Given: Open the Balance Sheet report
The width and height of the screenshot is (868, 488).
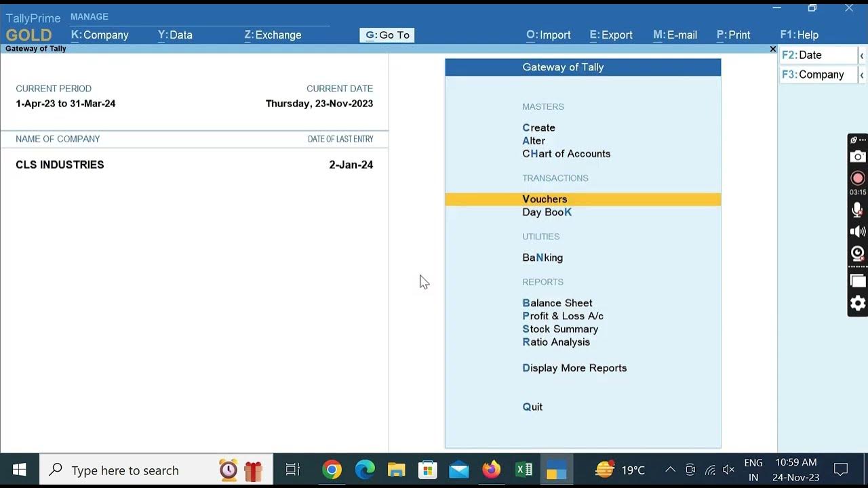Looking at the screenshot, I should (x=557, y=303).
